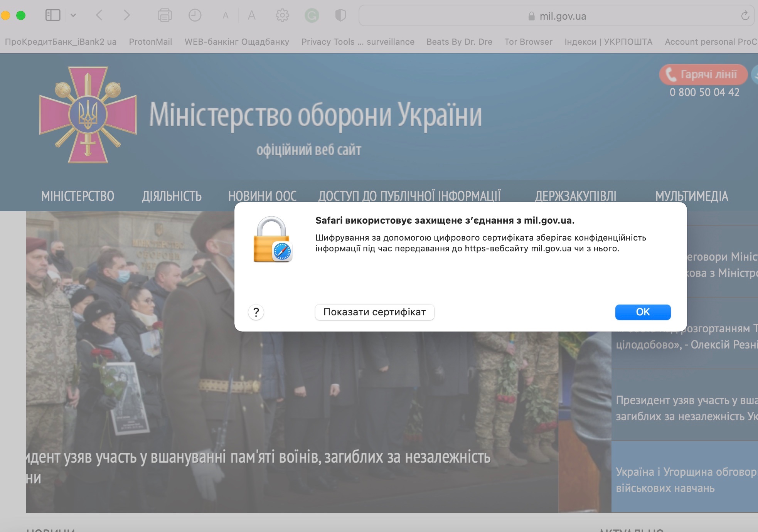This screenshot has height=532, width=758.
Task: Open the Tor Browser bookmark
Action: coord(528,42)
